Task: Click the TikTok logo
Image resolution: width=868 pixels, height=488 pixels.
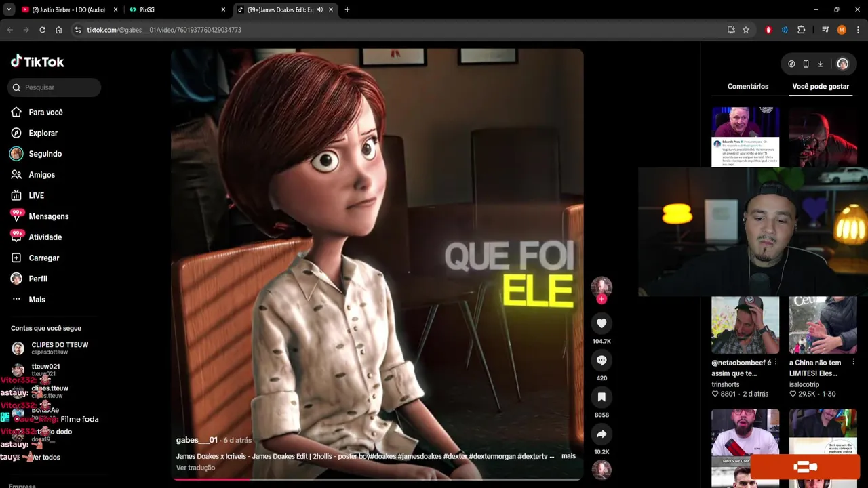Action: tap(37, 62)
